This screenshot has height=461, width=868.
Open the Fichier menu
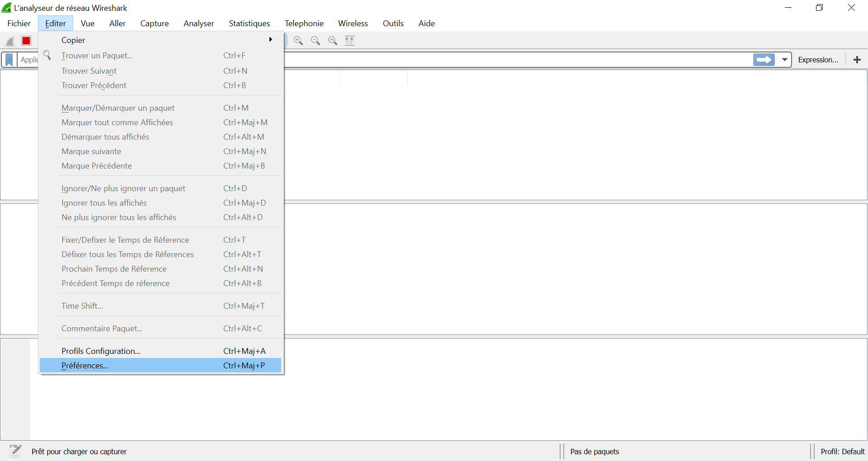tap(19, 24)
